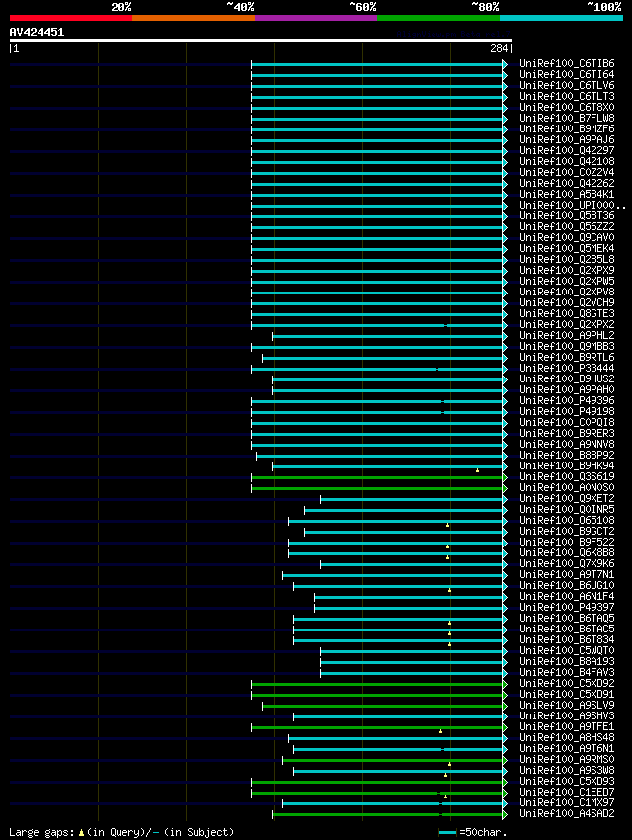Select the UniRef100_B9GCT2 label

pyautogui.click(x=567, y=531)
